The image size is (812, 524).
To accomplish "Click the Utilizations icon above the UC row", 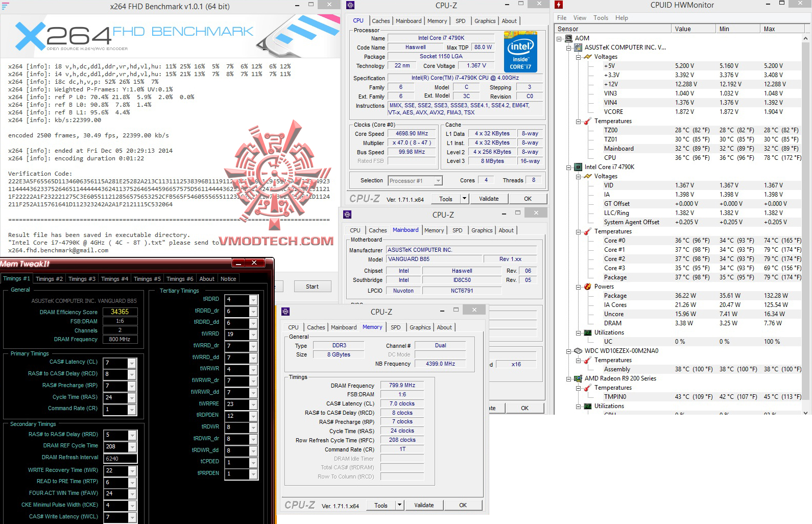I will pos(588,332).
